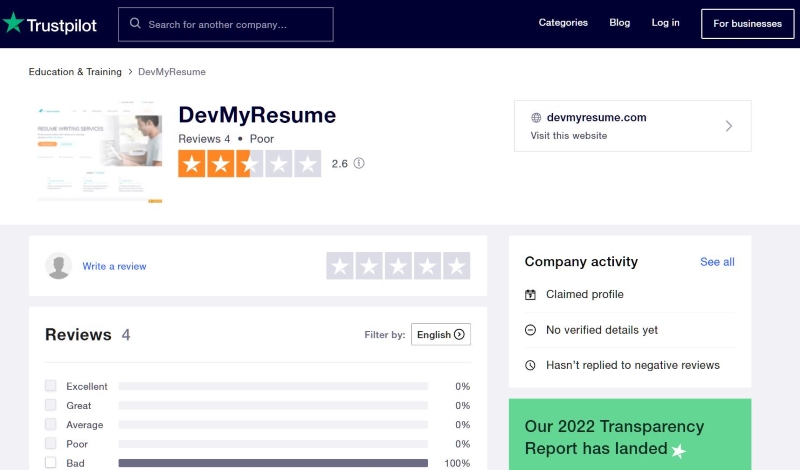Open the English language filter dropdown
The width and height of the screenshot is (800, 470).
point(441,334)
